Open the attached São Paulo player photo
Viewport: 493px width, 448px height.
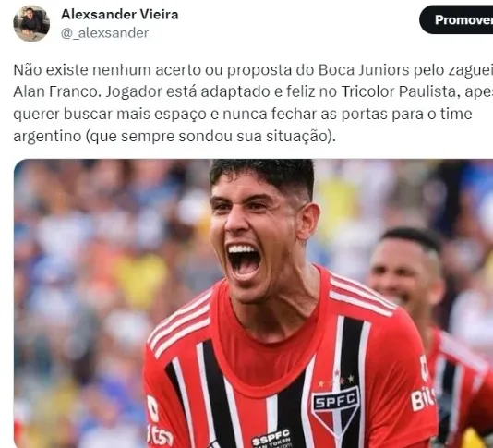coord(253,304)
